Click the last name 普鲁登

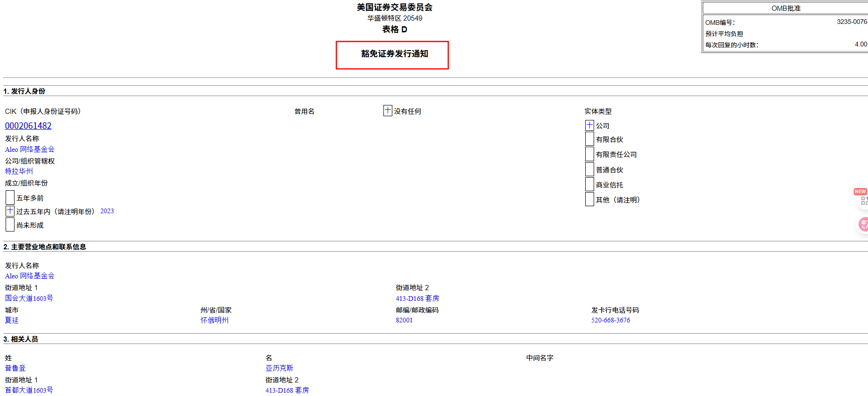tap(15, 368)
